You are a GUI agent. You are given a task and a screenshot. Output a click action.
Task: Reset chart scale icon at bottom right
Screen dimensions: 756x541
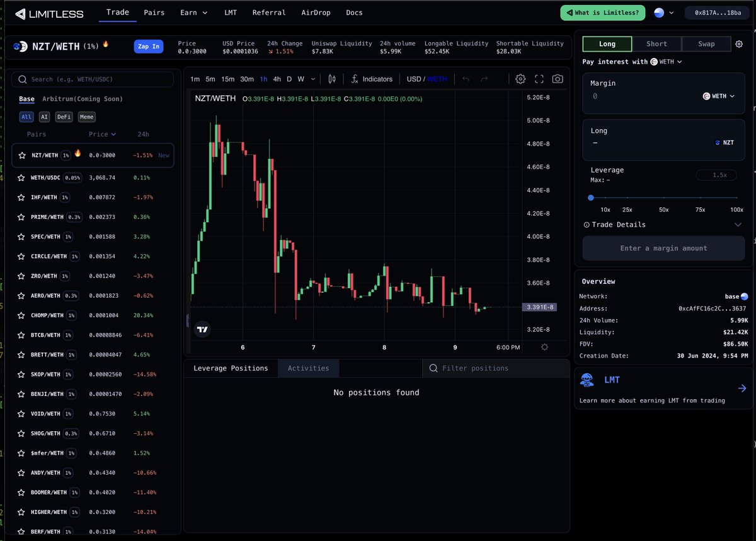544,347
